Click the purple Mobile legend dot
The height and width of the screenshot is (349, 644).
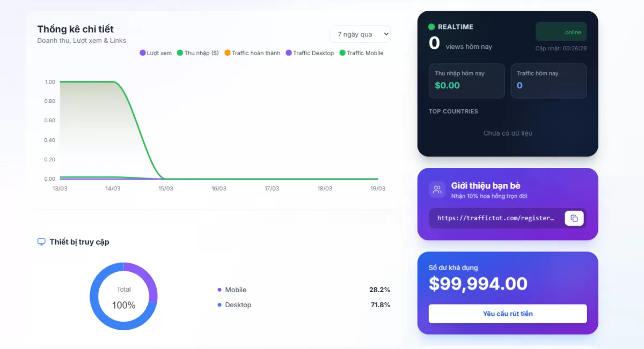click(x=219, y=290)
